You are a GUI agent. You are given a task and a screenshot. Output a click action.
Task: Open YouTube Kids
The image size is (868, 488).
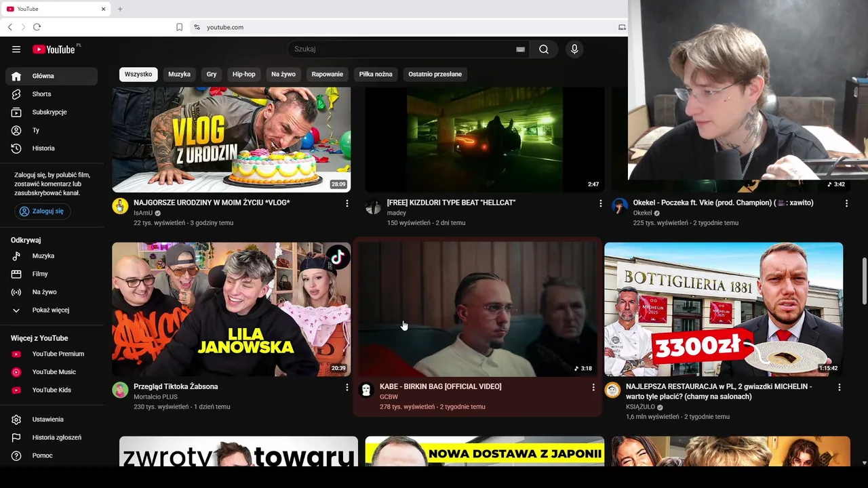[52, 390]
